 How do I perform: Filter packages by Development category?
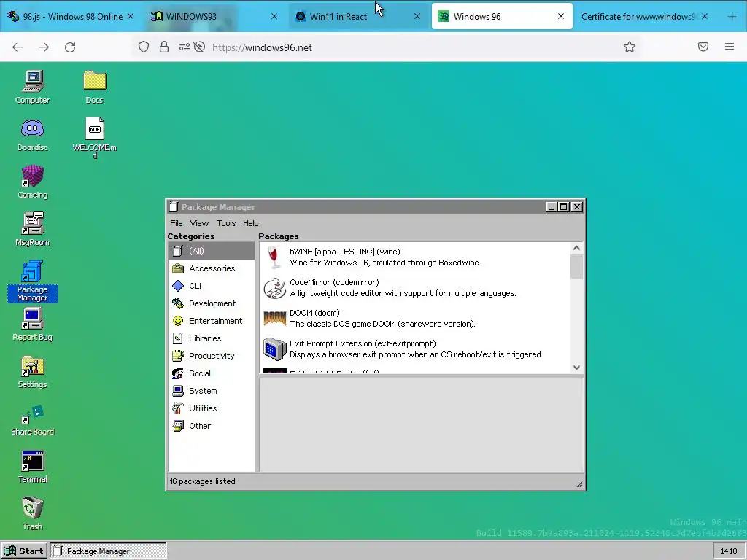pyautogui.click(x=212, y=303)
